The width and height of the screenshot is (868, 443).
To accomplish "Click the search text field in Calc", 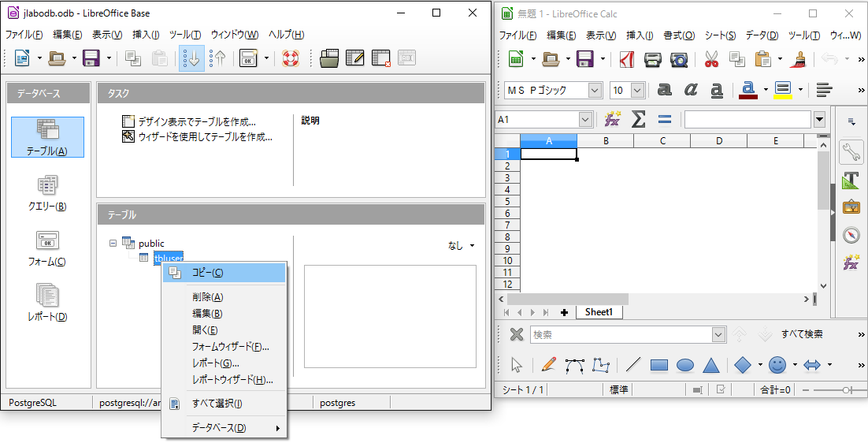I will (621, 334).
